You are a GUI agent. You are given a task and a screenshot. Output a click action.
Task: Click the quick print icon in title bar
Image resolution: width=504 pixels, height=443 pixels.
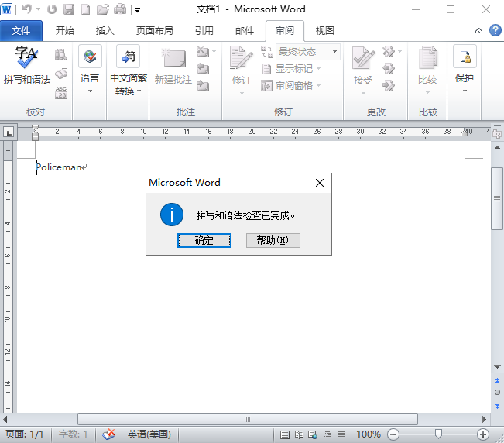click(120, 10)
